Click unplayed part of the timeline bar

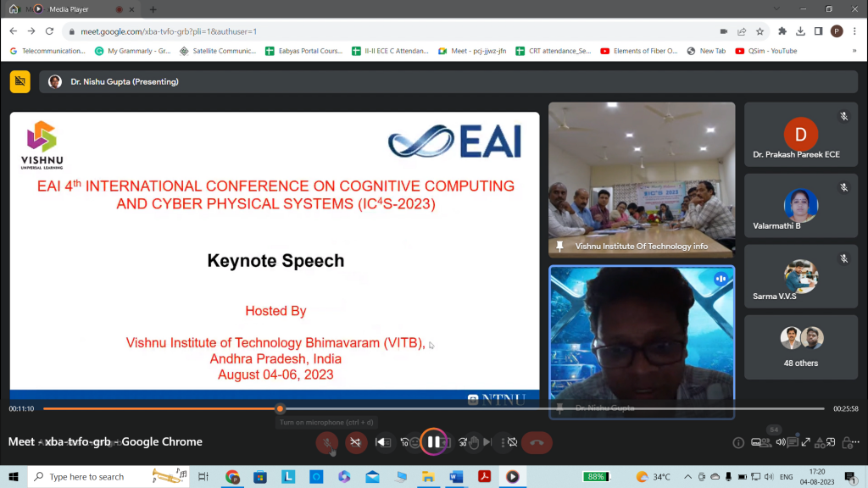[554, 409]
